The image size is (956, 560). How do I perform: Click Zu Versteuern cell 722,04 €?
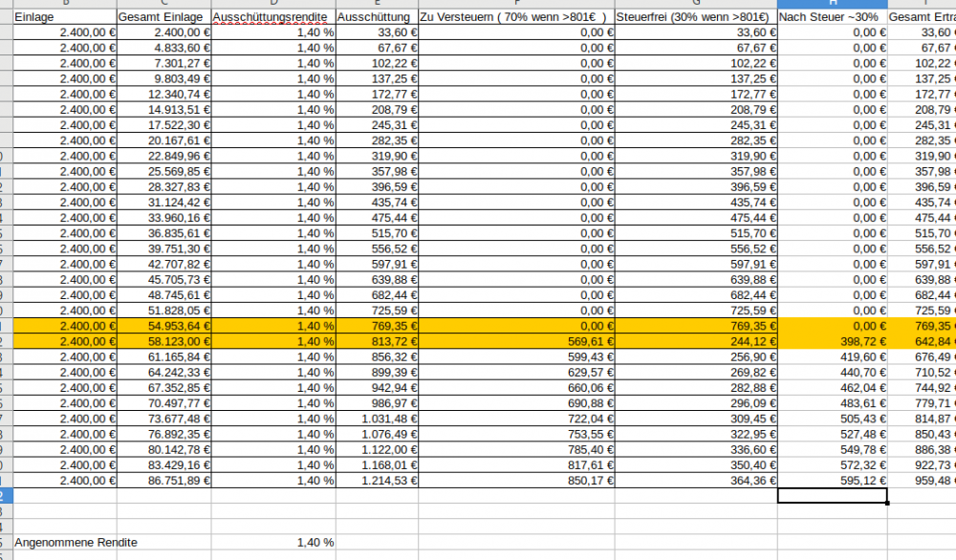pos(516,420)
